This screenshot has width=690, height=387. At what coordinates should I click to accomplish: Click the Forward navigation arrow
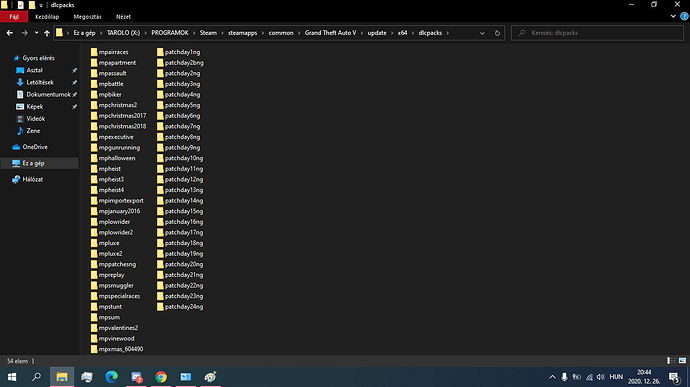pyautogui.click(x=24, y=33)
